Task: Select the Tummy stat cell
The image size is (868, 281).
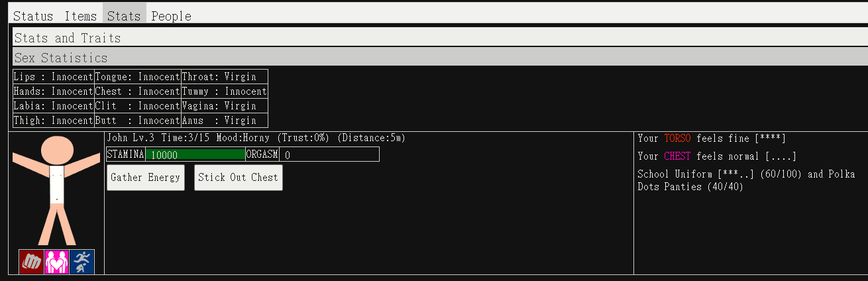Action: pos(225,91)
